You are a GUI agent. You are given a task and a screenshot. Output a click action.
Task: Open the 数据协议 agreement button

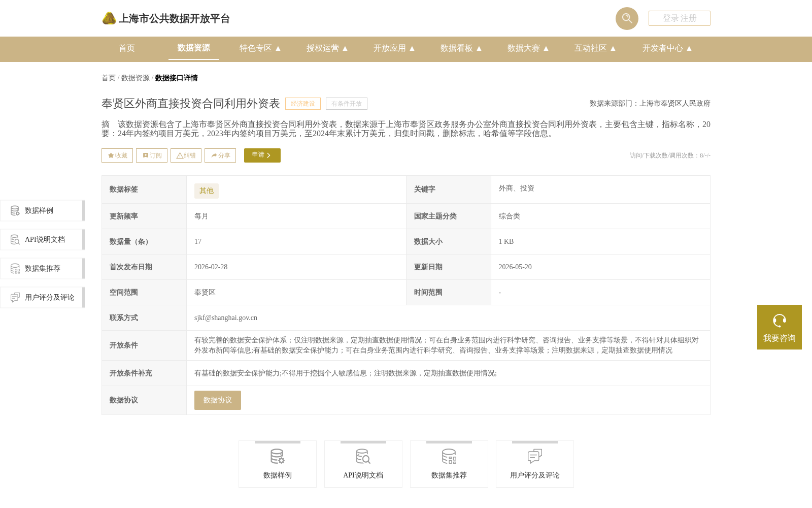[218, 400]
